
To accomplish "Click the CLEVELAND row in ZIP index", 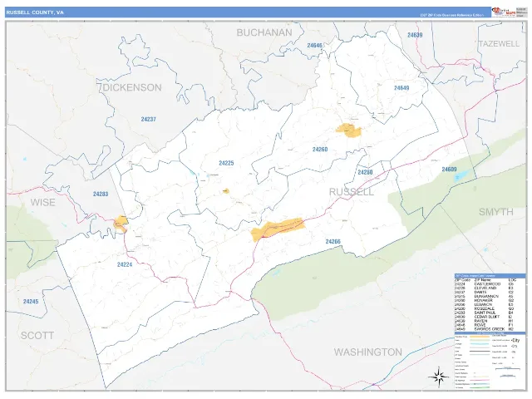I will pyautogui.click(x=485, y=288).
